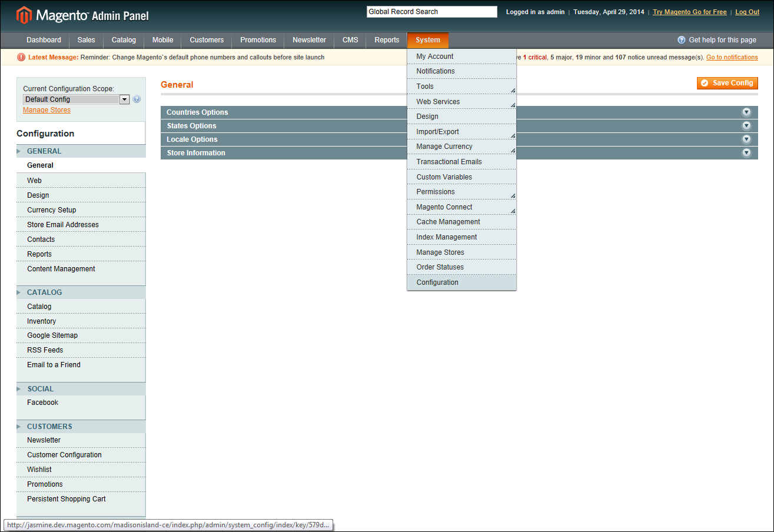Select Configuration in System menu
The height and width of the screenshot is (532, 774).
click(461, 282)
